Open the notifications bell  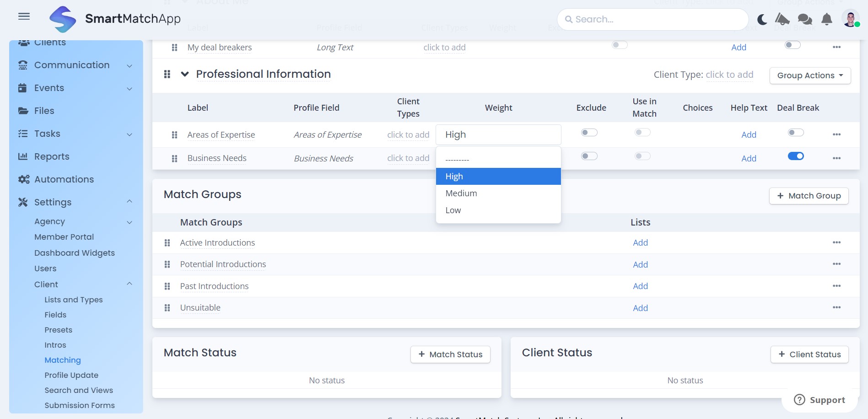pos(826,19)
